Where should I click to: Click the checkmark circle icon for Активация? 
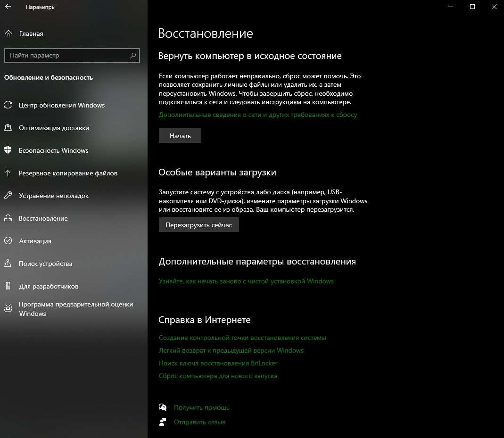pos(8,241)
